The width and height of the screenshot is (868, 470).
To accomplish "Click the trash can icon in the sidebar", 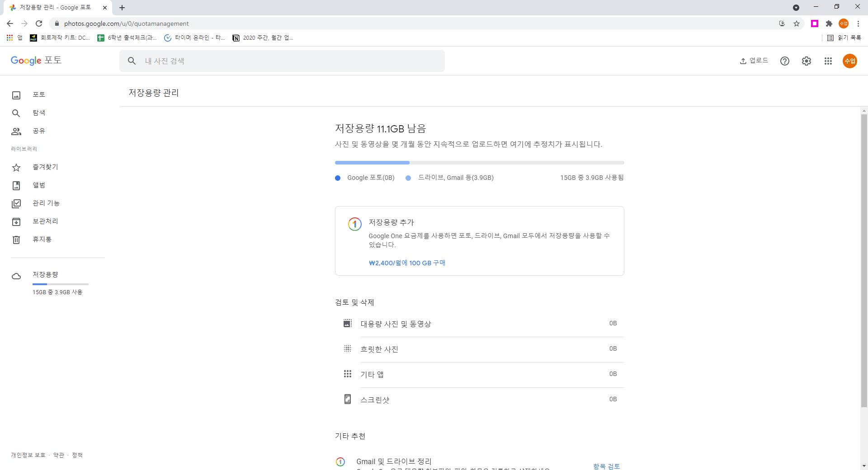I will [x=16, y=240].
